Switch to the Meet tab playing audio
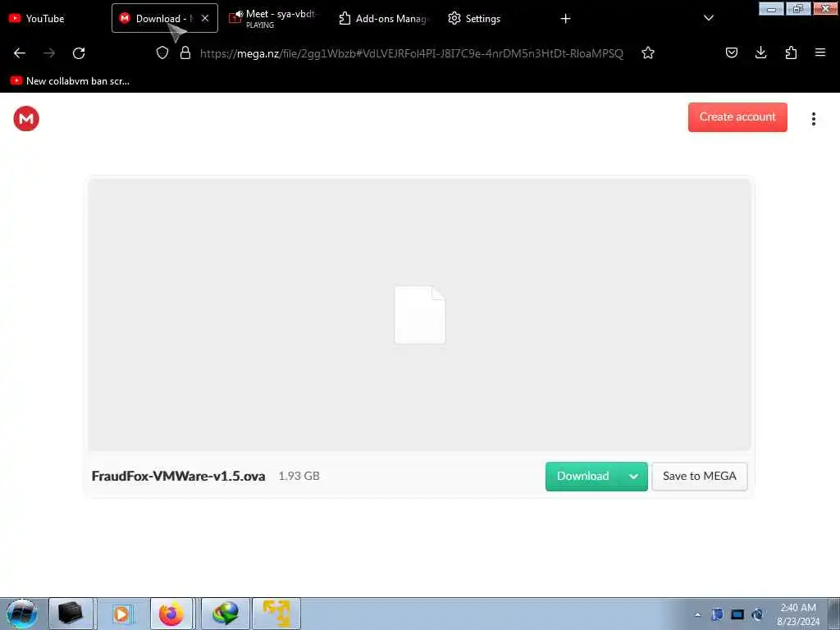Image resolution: width=840 pixels, height=630 pixels. (281, 19)
